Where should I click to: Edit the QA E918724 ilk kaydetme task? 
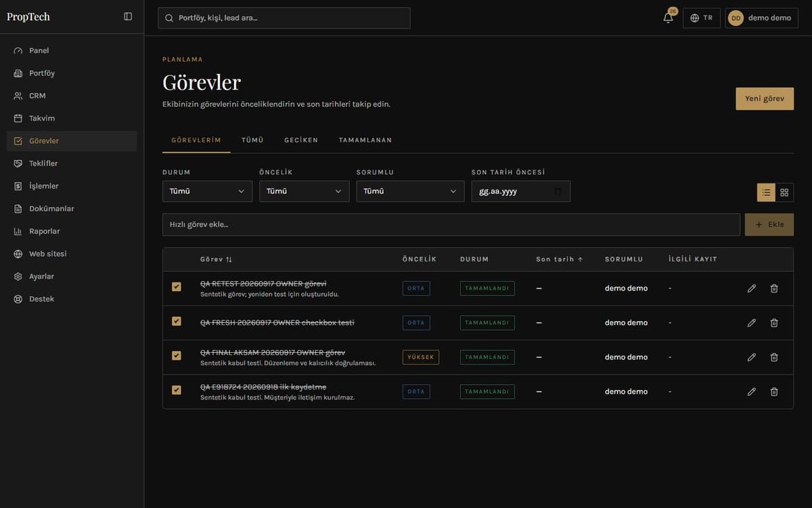751,391
